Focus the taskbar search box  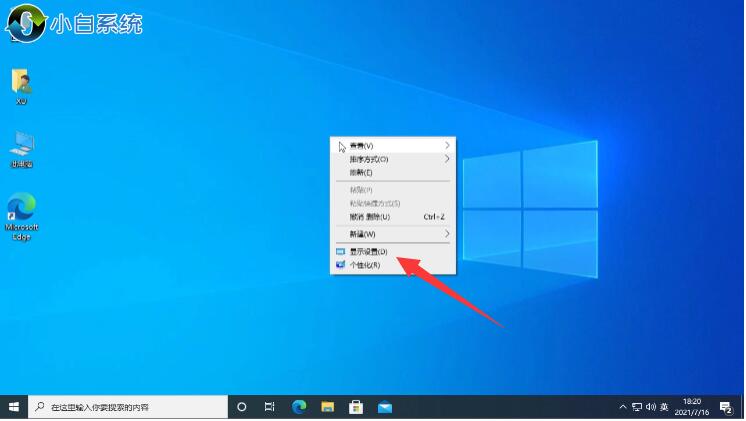coord(128,407)
